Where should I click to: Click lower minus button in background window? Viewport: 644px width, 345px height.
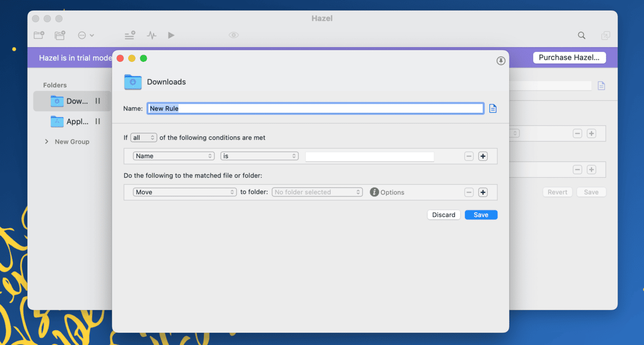[x=577, y=169]
